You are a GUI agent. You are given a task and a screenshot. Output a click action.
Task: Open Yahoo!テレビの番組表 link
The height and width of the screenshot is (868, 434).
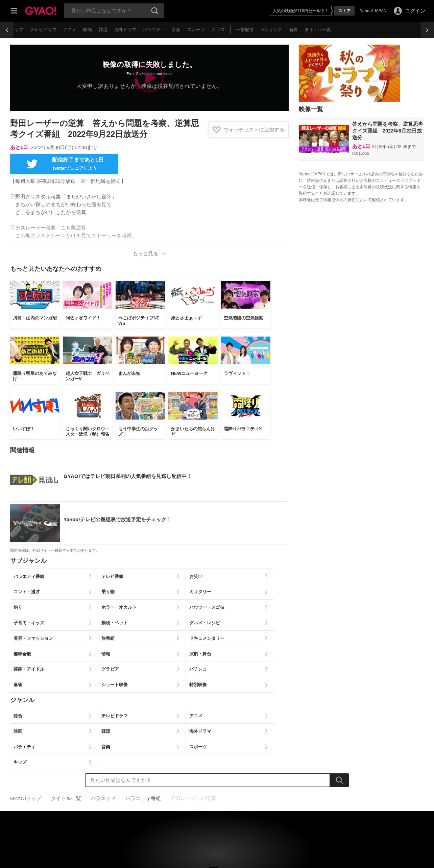(x=117, y=519)
